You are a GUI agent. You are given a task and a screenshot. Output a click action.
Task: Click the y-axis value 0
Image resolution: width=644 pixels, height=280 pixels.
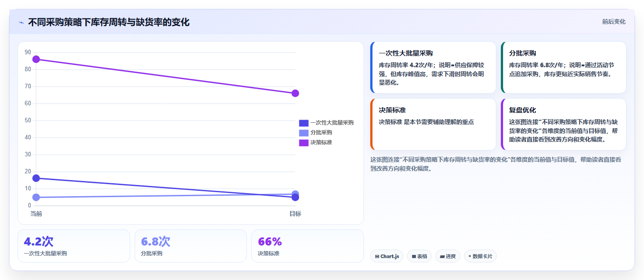tap(29, 206)
